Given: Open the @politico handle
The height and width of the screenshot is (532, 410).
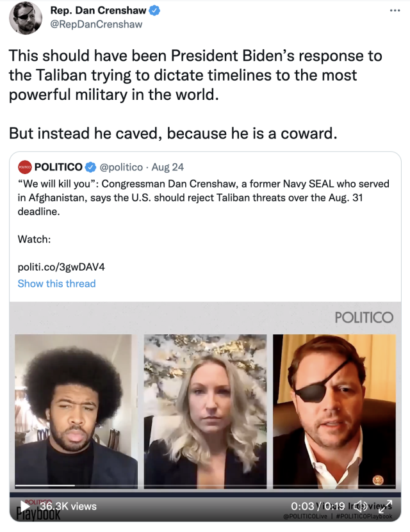Looking at the screenshot, I should [x=121, y=167].
